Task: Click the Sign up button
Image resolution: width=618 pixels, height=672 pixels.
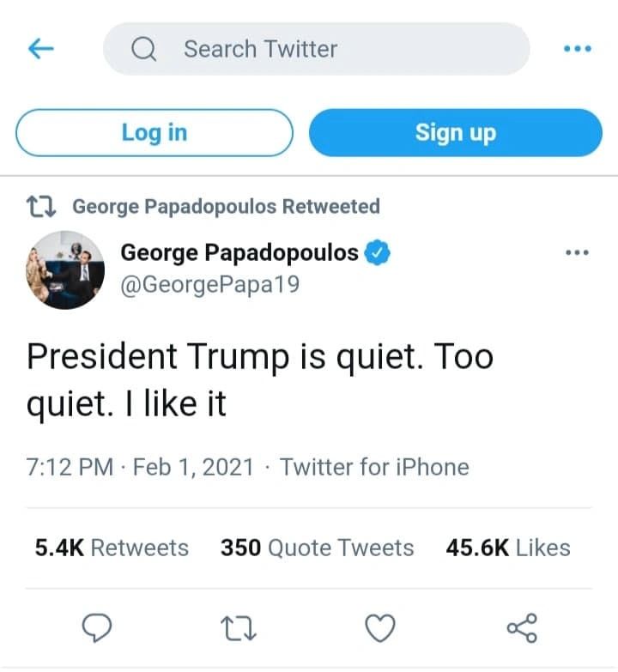Action: (456, 132)
